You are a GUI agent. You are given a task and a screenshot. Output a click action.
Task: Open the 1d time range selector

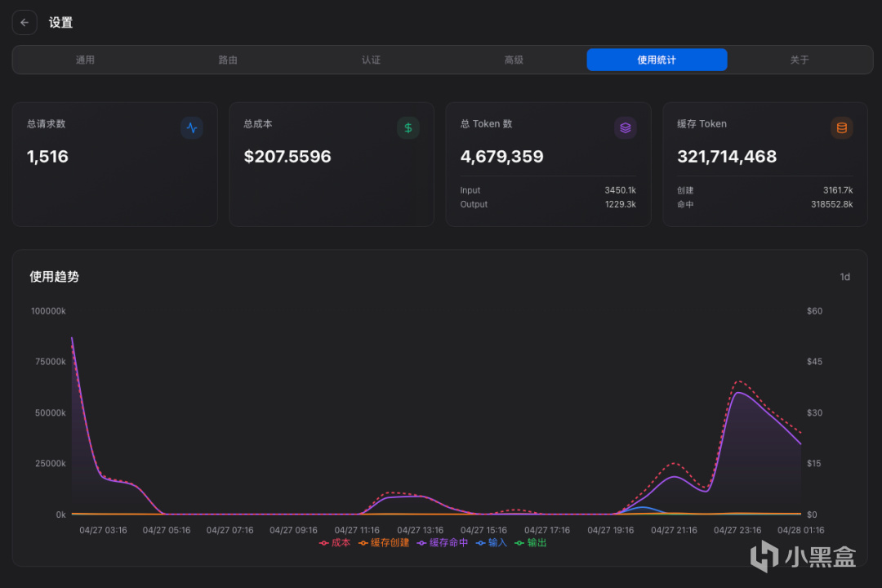point(844,277)
